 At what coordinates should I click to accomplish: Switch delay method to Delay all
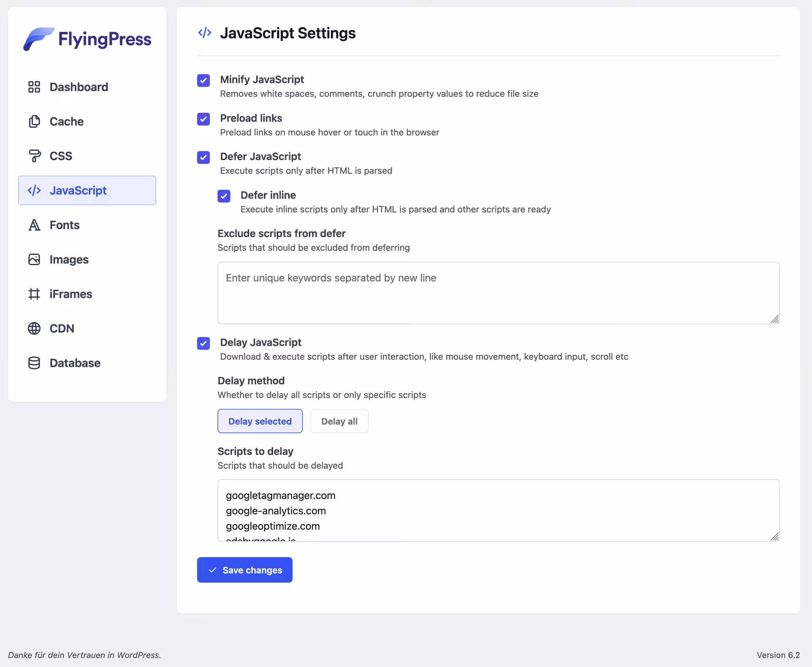[339, 421]
